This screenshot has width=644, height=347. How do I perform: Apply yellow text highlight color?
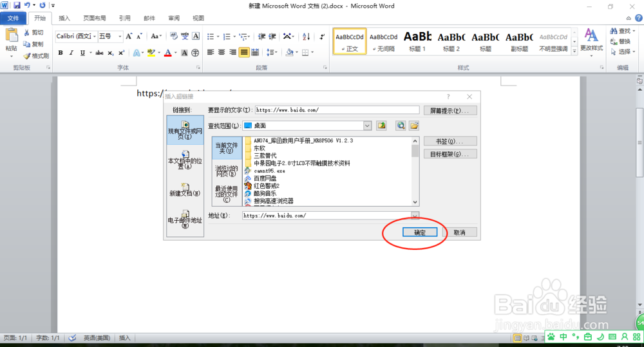(151, 53)
